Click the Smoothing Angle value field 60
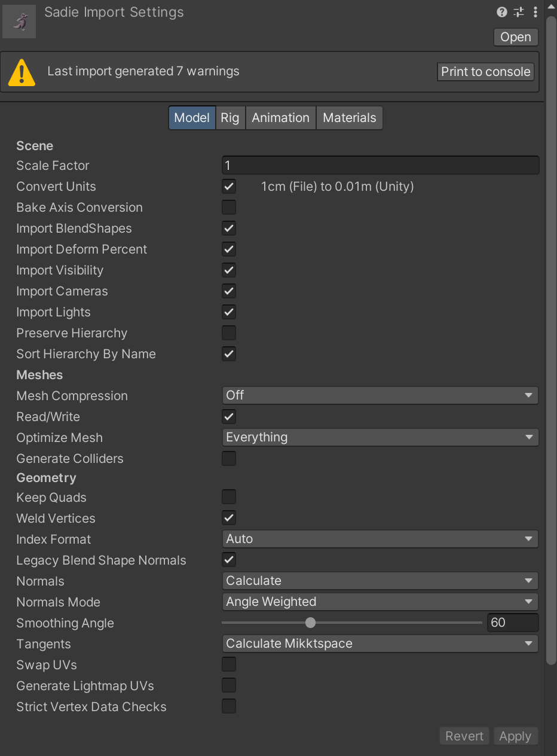The width and height of the screenshot is (557, 756). (x=513, y=623)
